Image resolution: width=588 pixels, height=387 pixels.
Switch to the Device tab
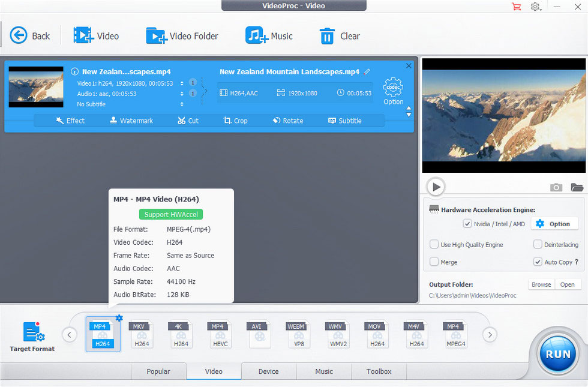[x=269, y=371]
